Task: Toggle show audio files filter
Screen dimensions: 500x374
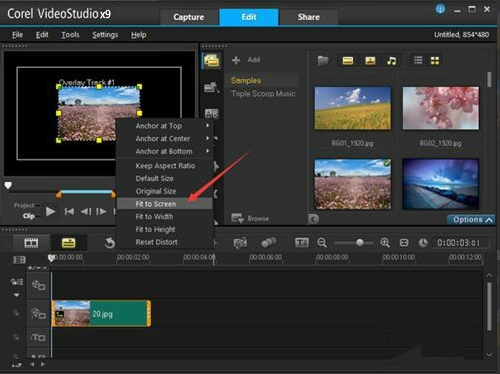Action: tap(392, 61)
